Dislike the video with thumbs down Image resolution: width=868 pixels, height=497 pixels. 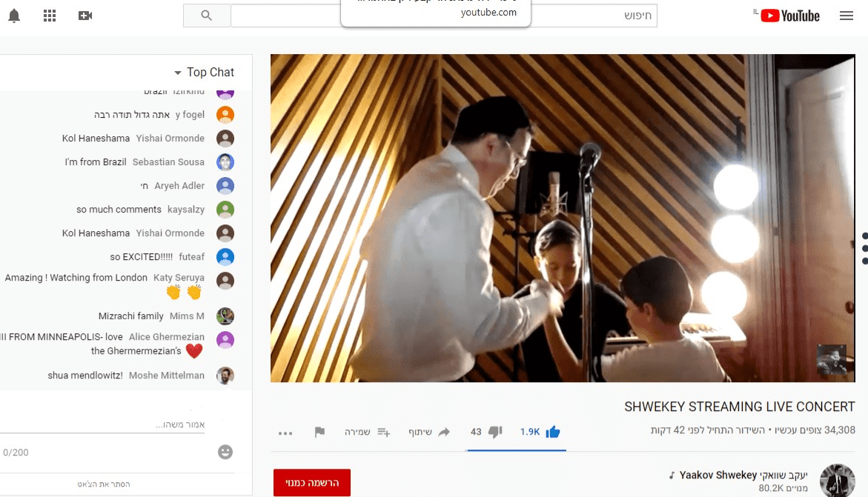point(495,433)
